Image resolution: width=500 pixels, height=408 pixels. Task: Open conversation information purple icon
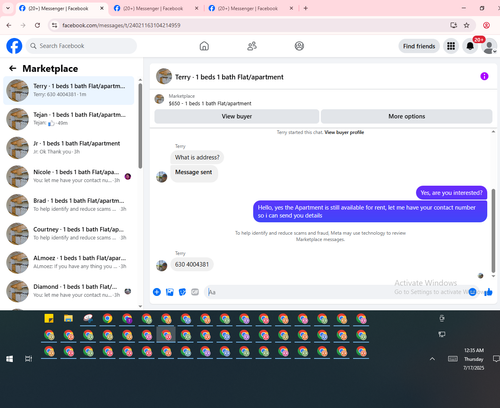(x=484, y=76)
